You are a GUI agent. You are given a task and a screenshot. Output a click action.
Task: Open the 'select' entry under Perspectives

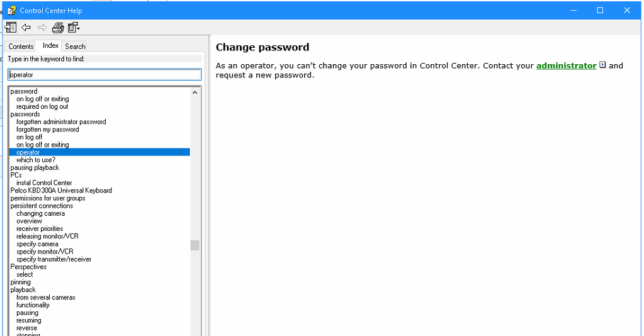point(25,274)
